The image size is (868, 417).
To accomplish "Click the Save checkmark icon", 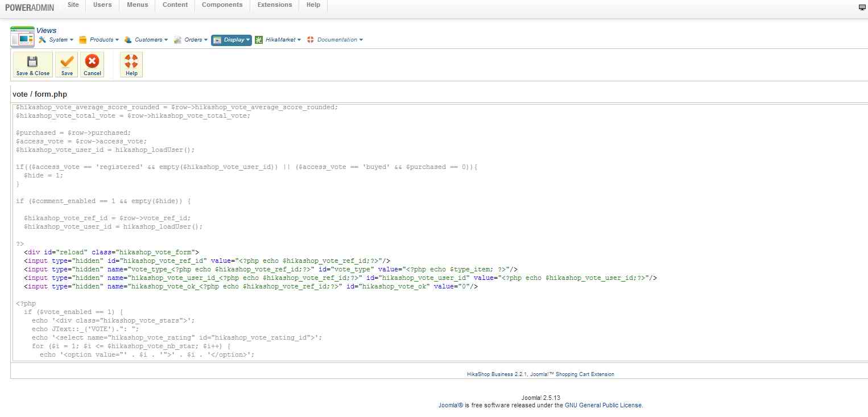I will (x=67, y=61).
